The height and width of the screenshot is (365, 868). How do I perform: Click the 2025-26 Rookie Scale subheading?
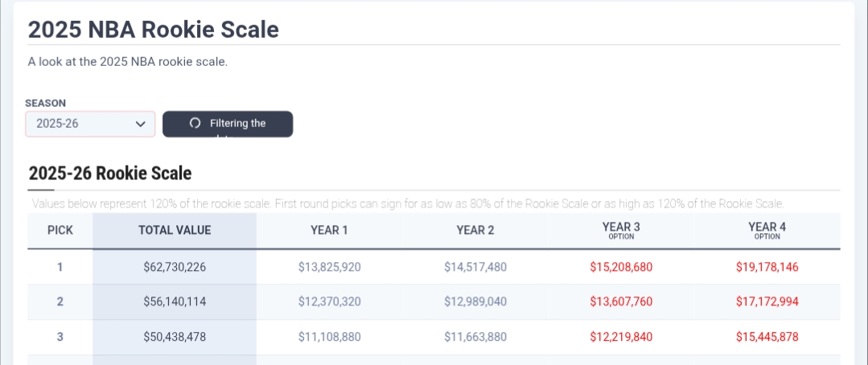tap(110, 173)
